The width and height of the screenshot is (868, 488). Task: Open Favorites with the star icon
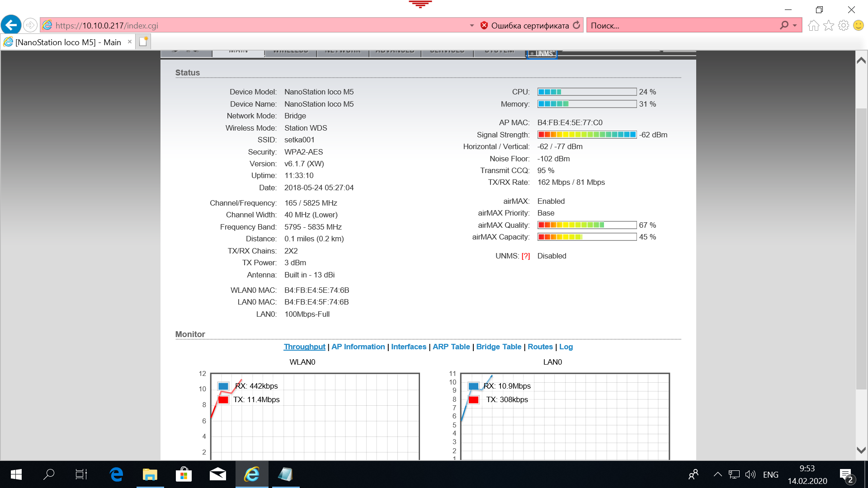coord(828,25)
